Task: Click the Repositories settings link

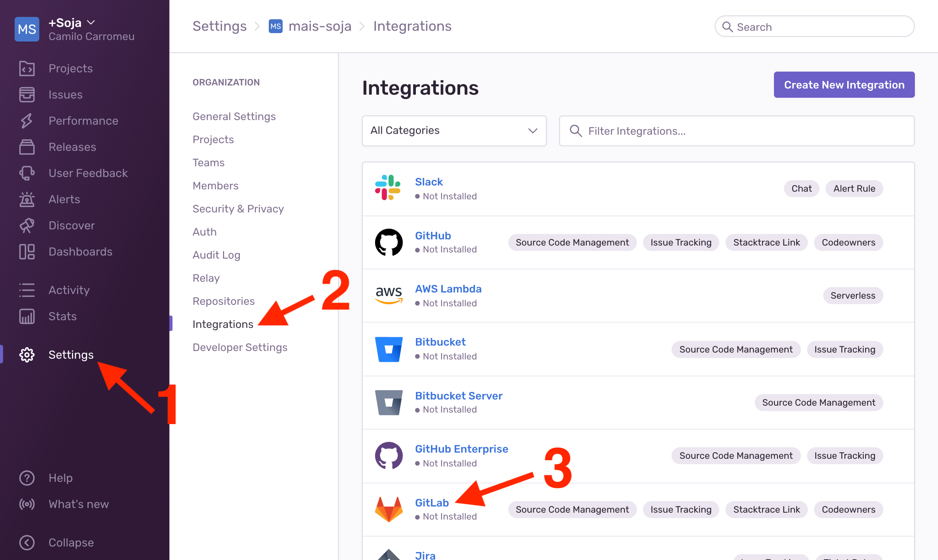Action: point(223,301)
